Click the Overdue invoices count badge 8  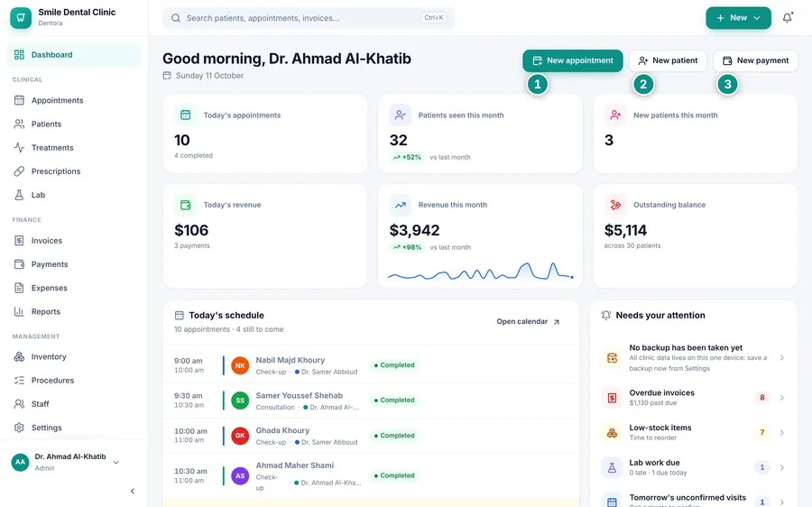coord(761,398)
